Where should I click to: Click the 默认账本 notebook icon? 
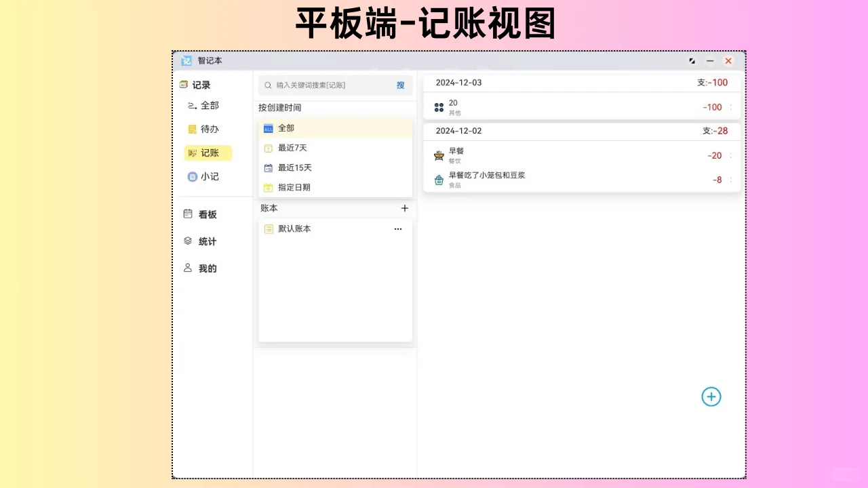(268, 228)
